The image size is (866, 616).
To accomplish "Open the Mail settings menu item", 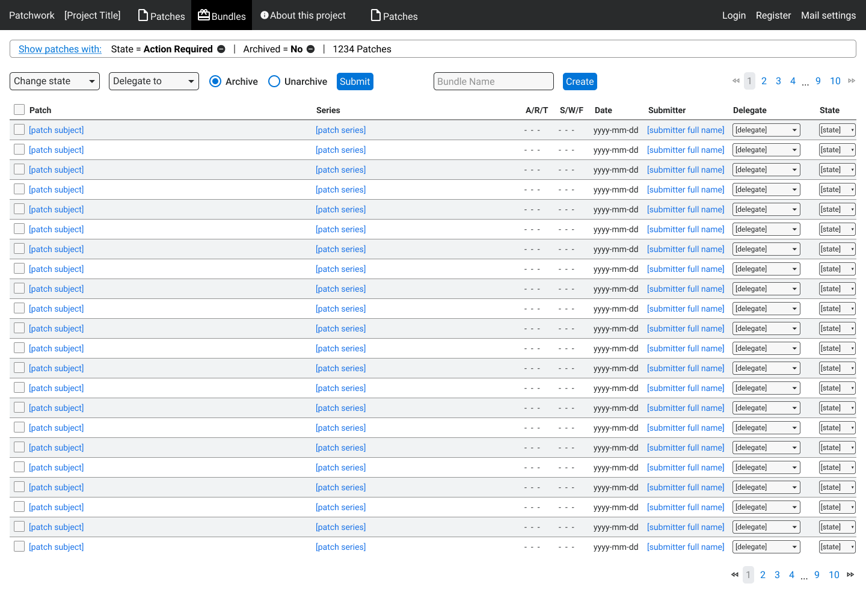I will [828, 16].
